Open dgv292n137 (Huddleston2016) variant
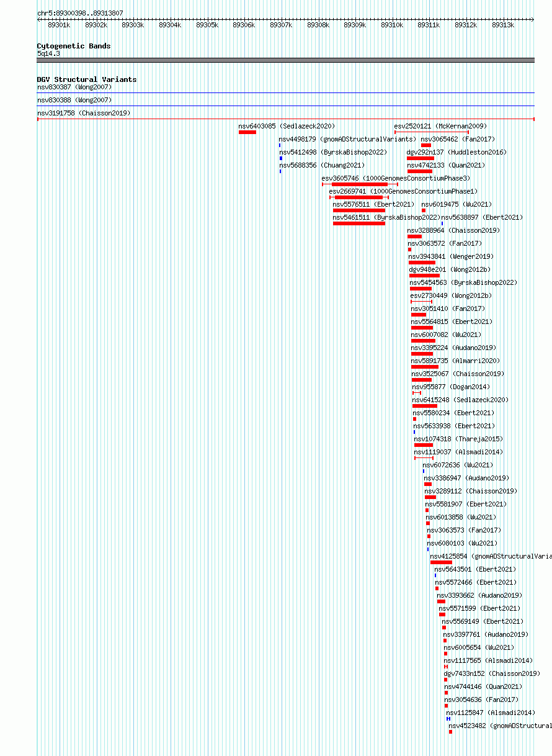This screenshot has height=756, width=552. 456,152
